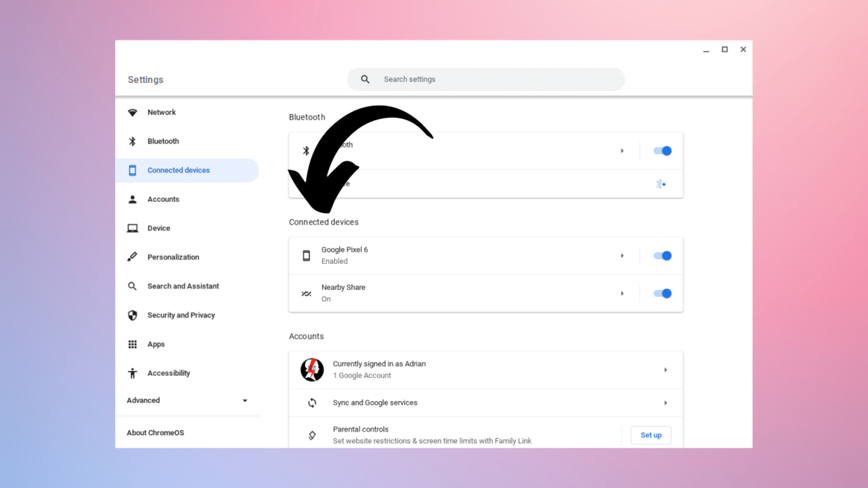Viewport: 868px width, 488px height.
Task: Open Search and Assistant settings
Action: click(x=187, y=286)
